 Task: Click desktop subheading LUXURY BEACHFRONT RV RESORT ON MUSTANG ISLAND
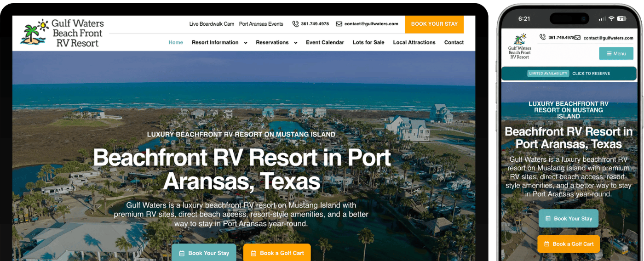coord(241,135)
